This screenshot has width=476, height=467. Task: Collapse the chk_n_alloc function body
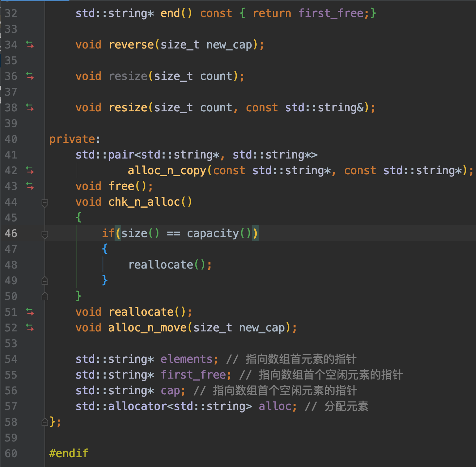tap(45, 203)
